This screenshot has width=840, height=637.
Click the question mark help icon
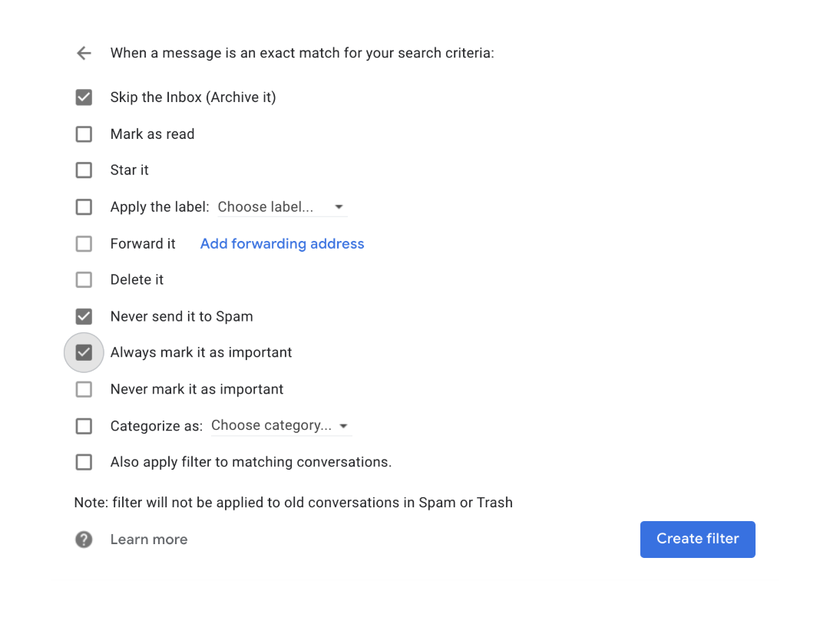[84, 540]
